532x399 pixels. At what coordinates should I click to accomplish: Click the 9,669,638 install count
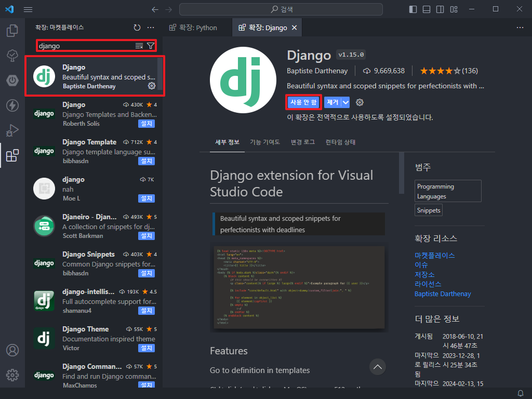click(384, 71)
